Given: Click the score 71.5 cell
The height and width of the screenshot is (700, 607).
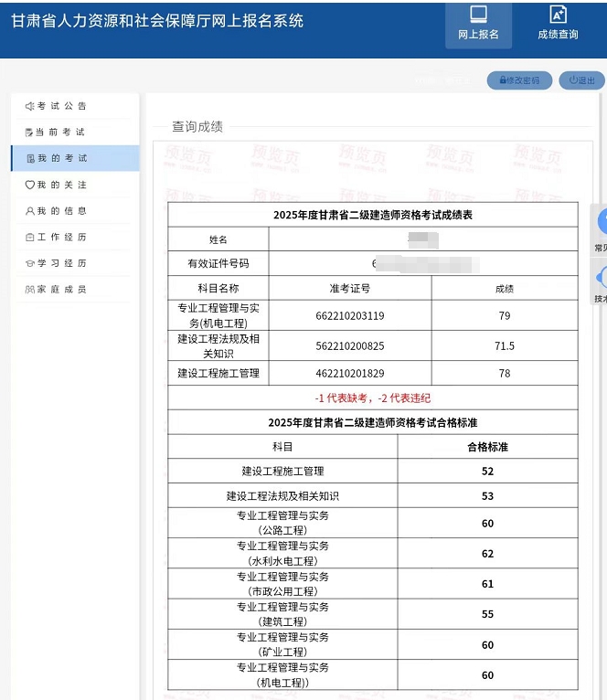Looking at the screenshot, I should click(x=505, y=346).
